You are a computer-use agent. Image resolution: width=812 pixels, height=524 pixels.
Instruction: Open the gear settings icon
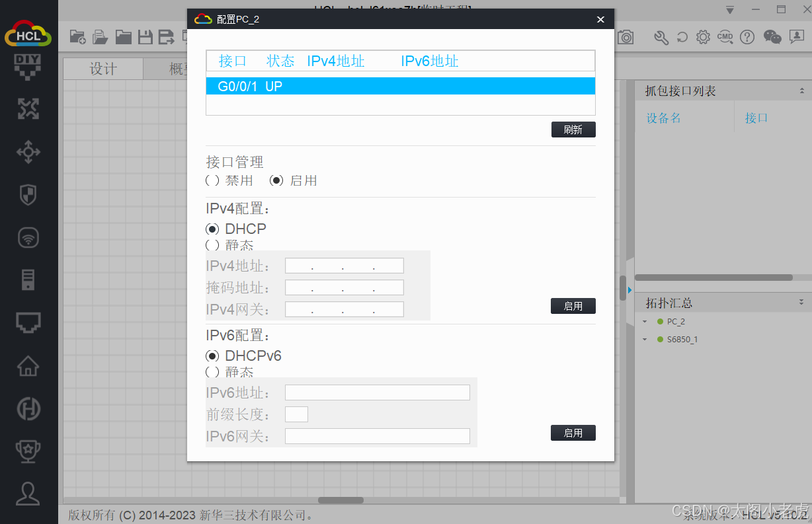(704, 37)
